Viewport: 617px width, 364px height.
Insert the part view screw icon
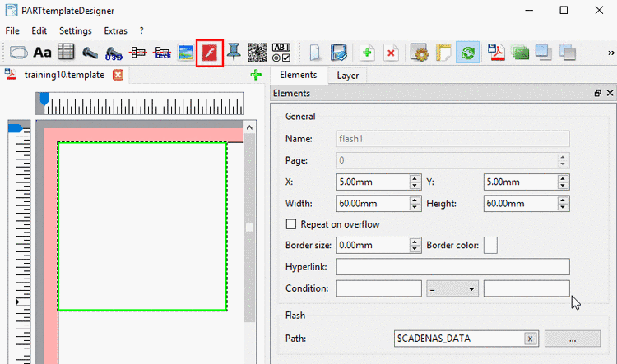click(90, 53)
